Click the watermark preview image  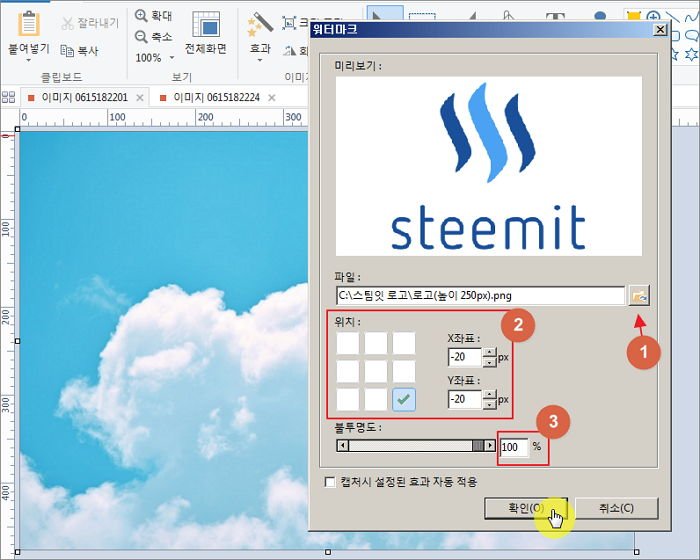point(488,166)
